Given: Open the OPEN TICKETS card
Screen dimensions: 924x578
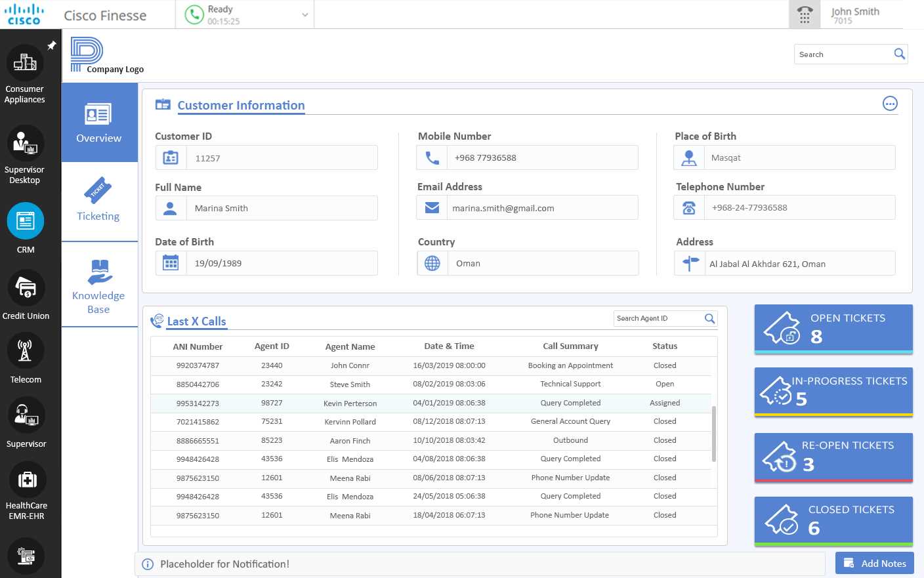Looking at the screenshot, I should (x=833, y=327).
